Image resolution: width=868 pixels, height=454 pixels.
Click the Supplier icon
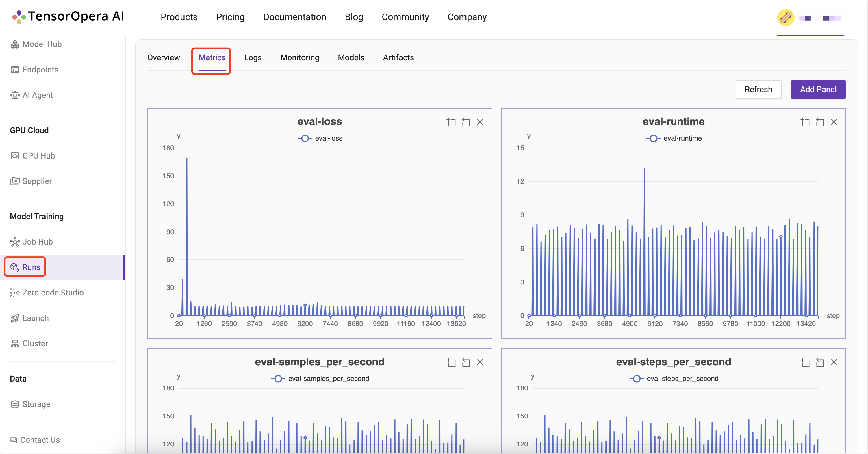point(15,181)
